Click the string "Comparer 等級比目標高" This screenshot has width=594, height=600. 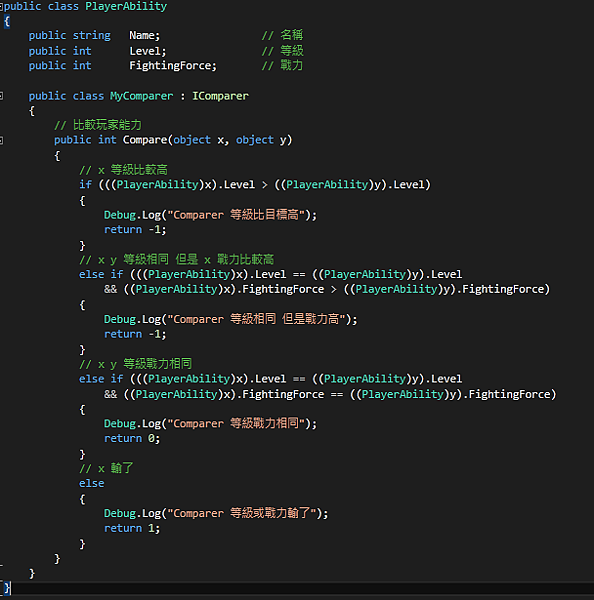(x=236, y=215)
